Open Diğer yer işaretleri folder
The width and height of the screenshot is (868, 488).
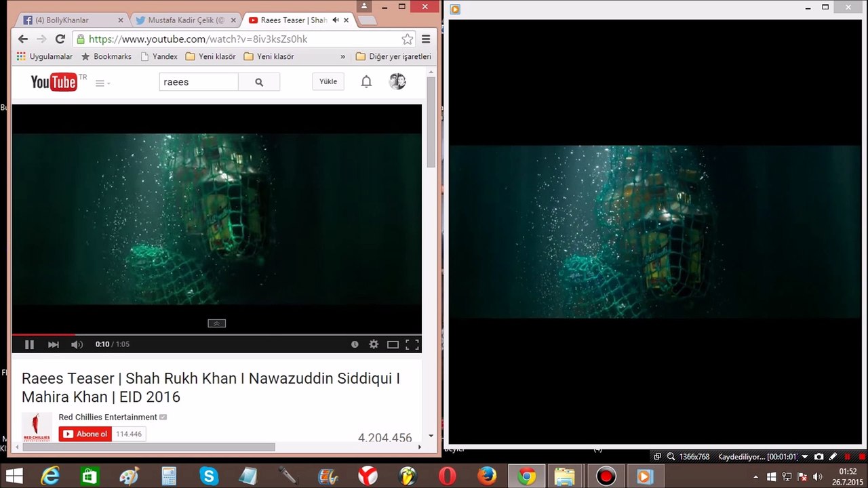click(x=393, y=56)
